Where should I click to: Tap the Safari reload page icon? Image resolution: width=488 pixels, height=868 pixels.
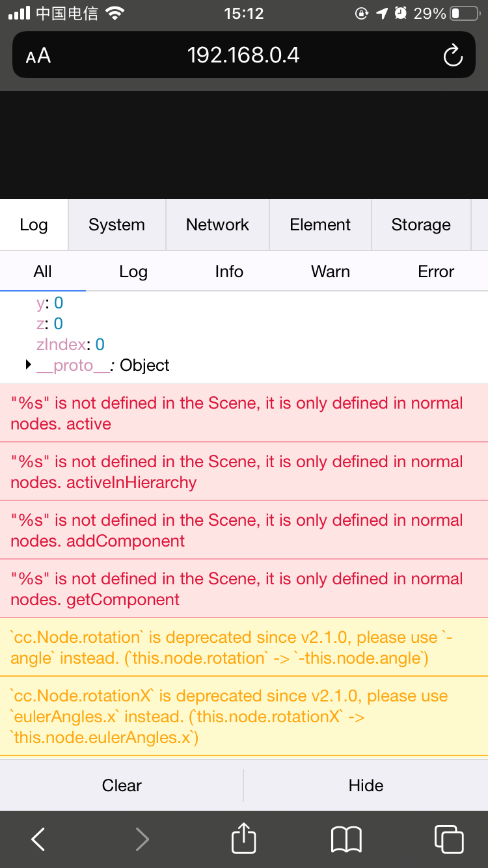452,56
